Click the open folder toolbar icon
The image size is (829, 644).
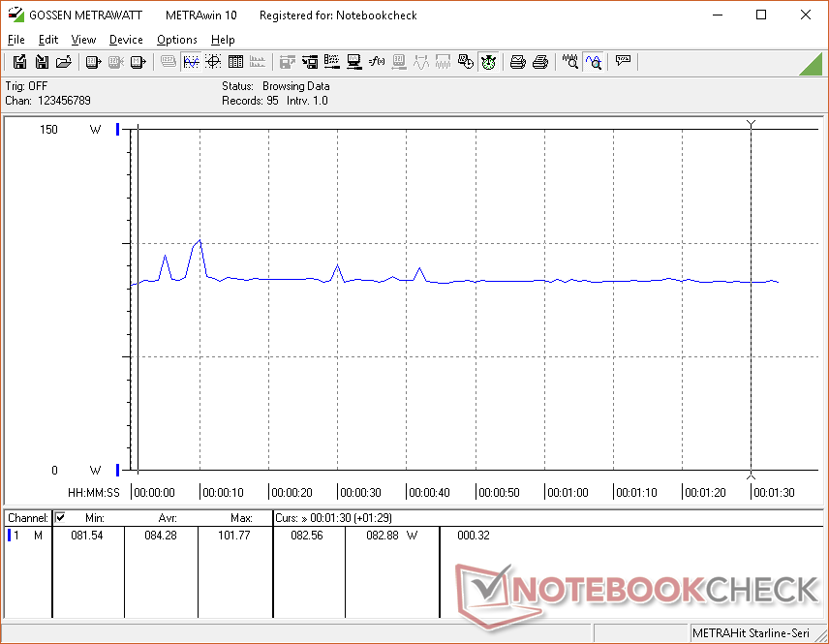pyautogui.click(x=64, y=62)
